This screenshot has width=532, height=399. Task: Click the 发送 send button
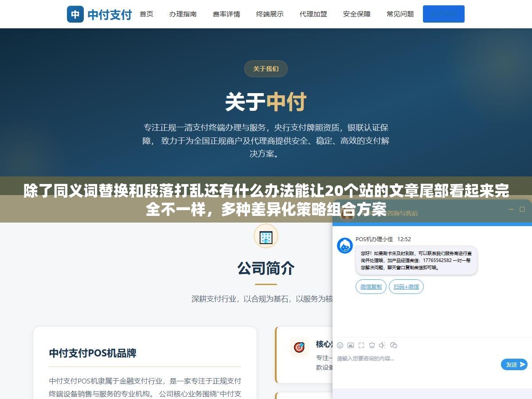click(x=514, y=364)
